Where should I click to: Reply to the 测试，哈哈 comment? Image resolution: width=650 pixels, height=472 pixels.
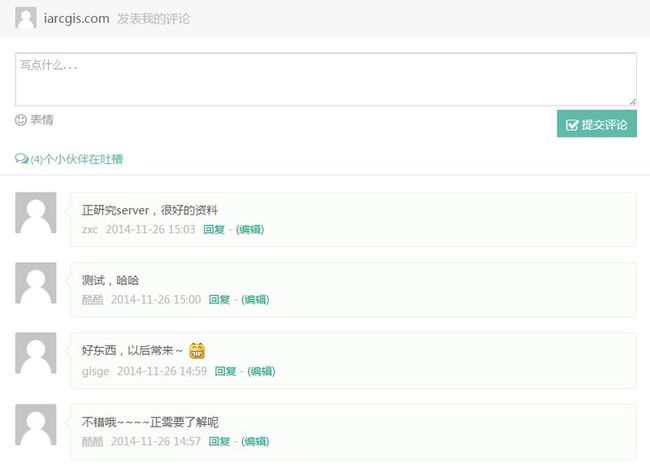(x=219, y=299)
